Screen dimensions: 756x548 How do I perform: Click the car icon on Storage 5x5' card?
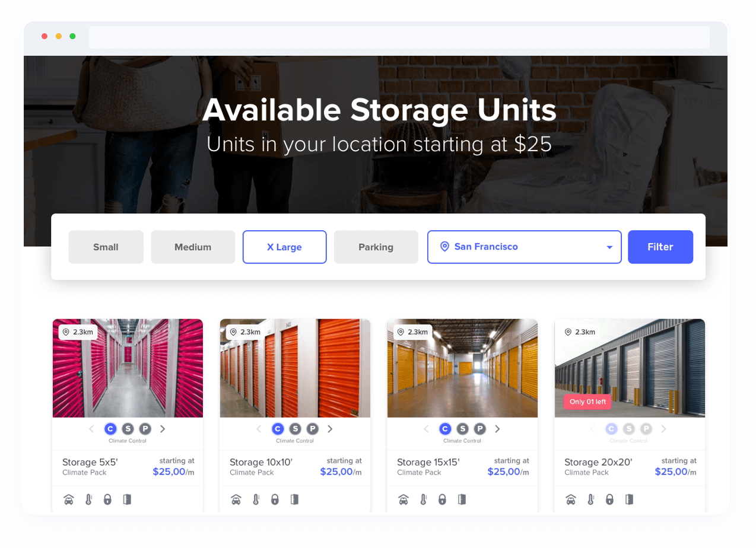(69, 499)
